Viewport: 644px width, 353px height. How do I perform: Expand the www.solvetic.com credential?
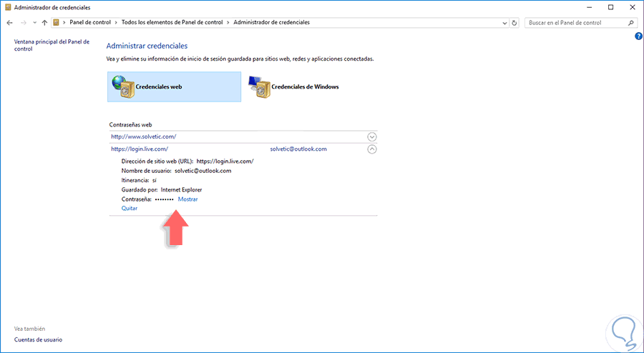[371, 136]
